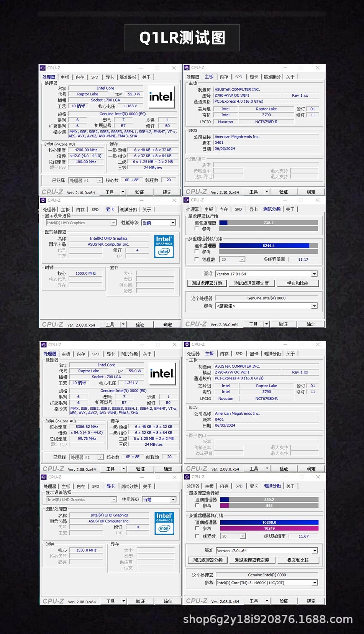Tick single-thread 參考 checkbox under the 738.2 score

[x=197, y=228]
